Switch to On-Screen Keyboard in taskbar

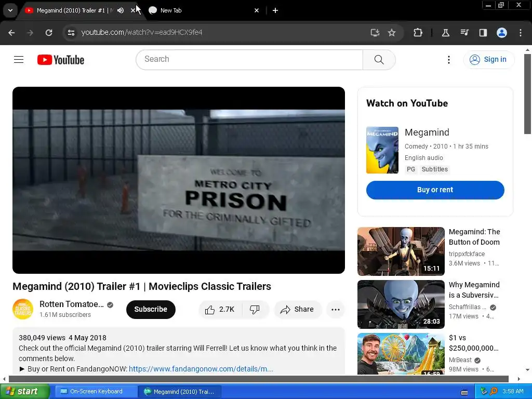point(96,392)
